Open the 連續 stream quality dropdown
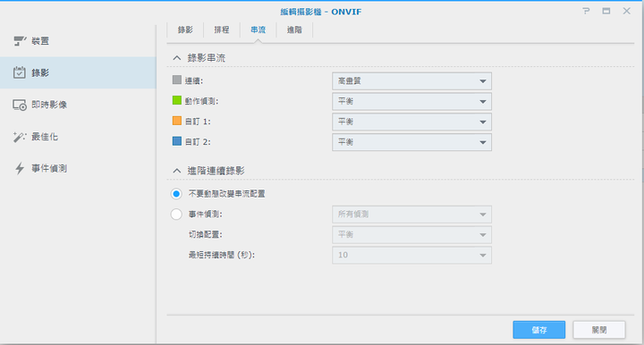 (x=411, y=81)
